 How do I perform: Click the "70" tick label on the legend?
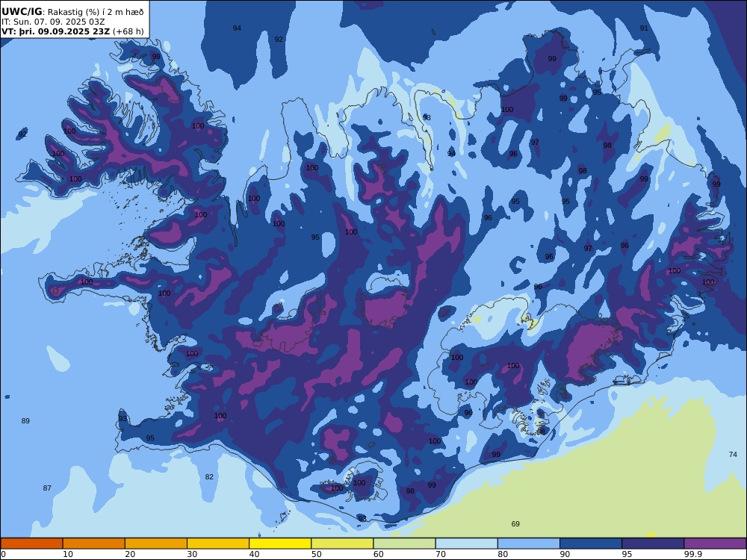click(441, 554)
